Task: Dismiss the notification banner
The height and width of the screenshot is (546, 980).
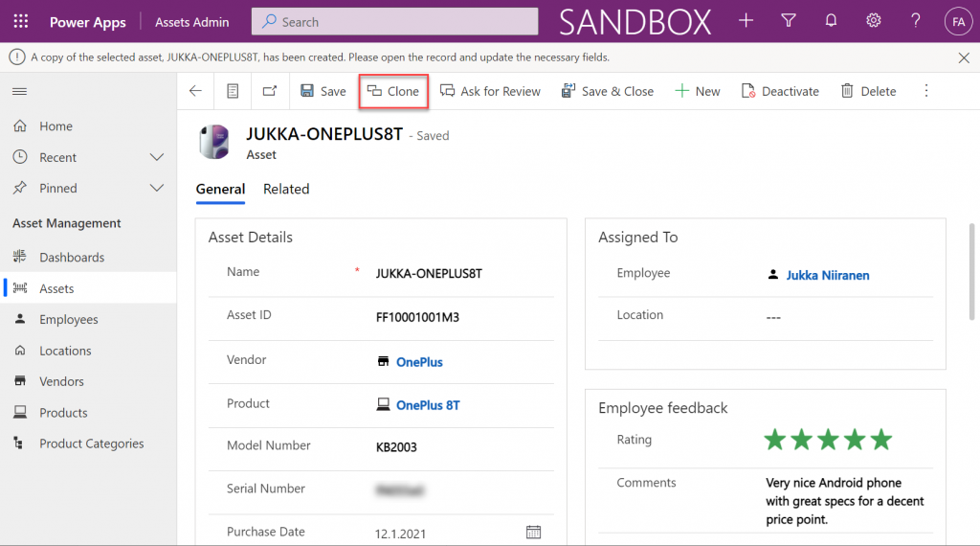Action: (964, 57)
